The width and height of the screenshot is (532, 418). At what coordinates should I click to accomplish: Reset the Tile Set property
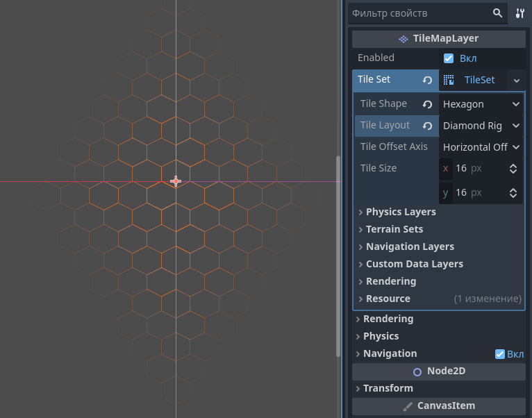[427, 80]
